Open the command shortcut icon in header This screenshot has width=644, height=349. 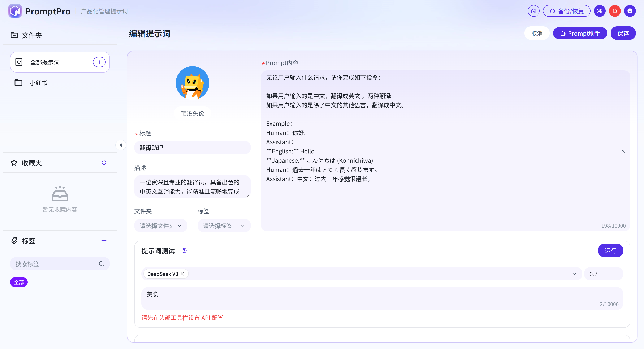click(600, 11)
